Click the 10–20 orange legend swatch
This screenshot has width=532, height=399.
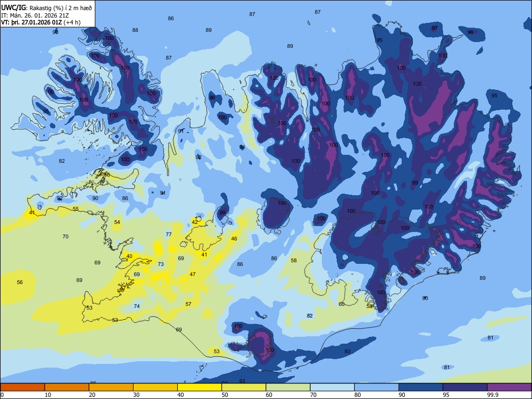click(x=67, y=387)
